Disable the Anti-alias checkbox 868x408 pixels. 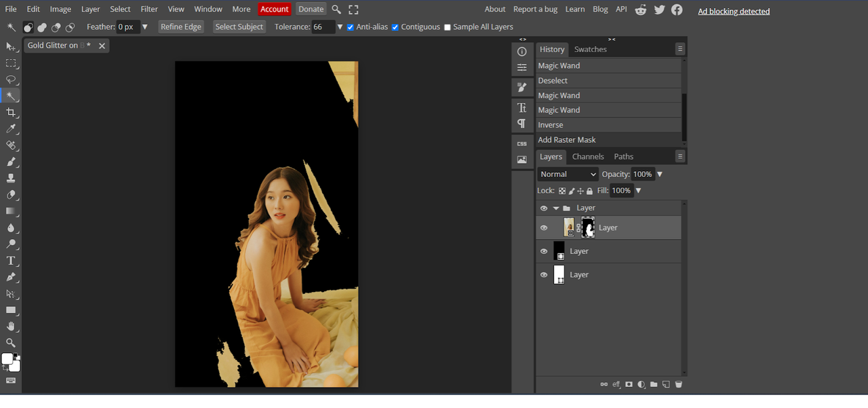click(x=350, y=27)
